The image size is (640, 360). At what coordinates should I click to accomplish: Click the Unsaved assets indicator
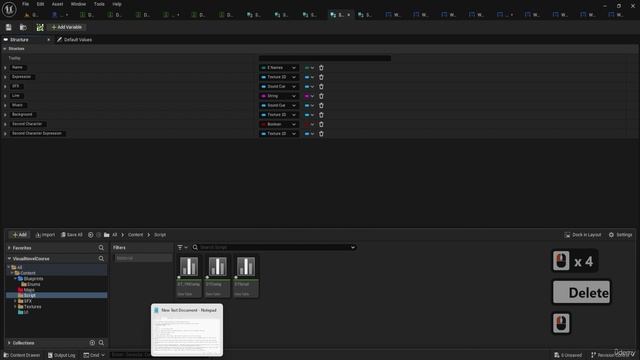568,355
